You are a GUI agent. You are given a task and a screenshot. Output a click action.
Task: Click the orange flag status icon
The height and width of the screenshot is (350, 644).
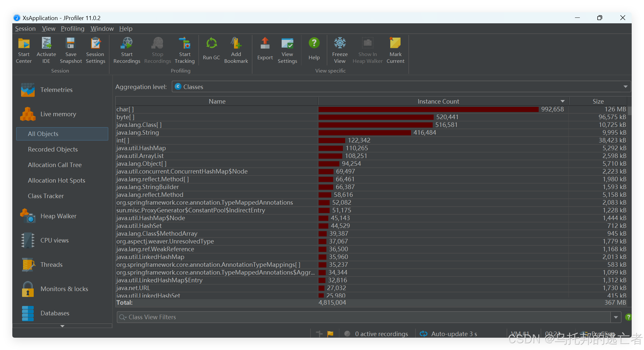pyautogui.click(x=330, y=334)
